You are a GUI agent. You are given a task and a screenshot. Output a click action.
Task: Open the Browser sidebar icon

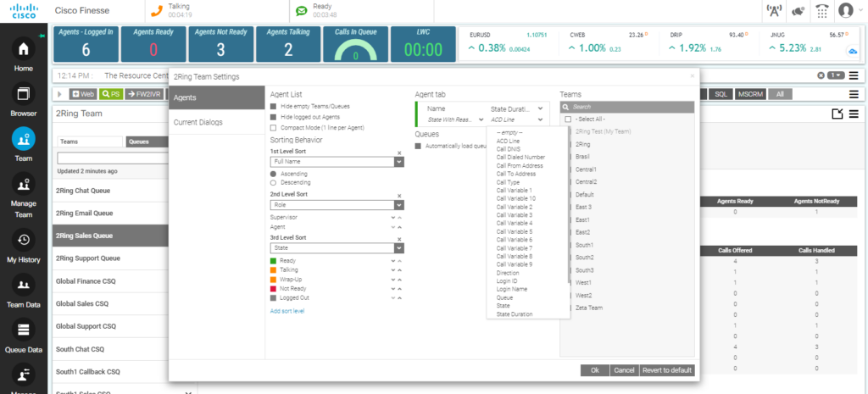pyautogui.click(x=23, y=94)
